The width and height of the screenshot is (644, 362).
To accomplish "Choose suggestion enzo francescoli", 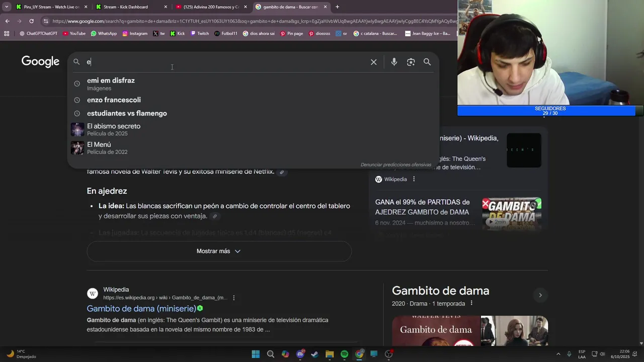I will pyautogui.click(x=253, y=100).
